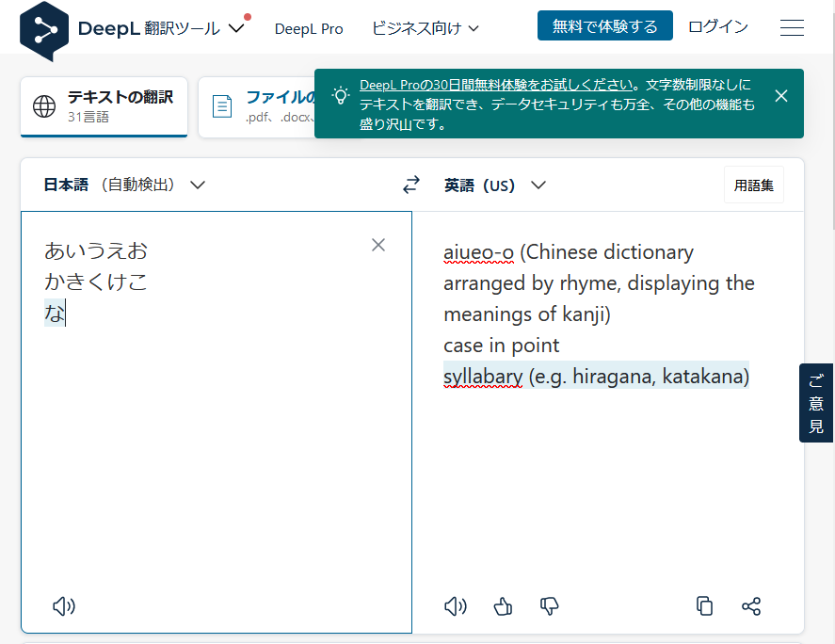
Task: Dismiss the DeepL Pro promotional banner
Action: pos(780,95)
